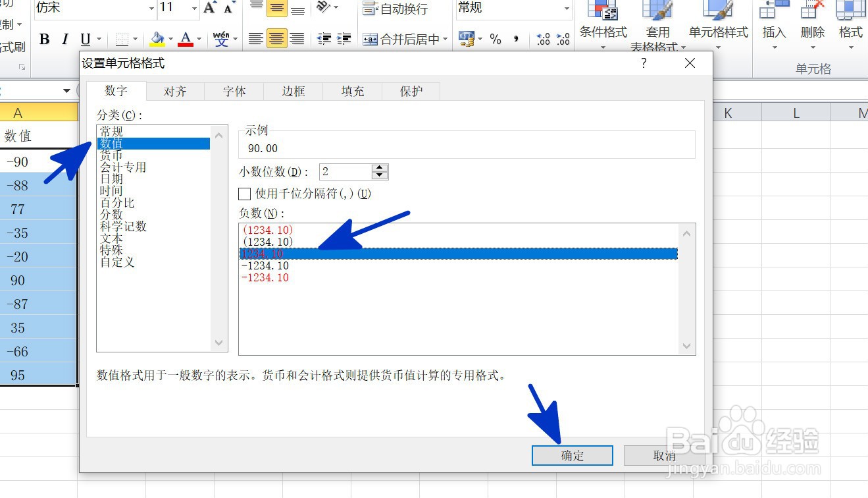Expand the underline style dropdown arrow
The image size is (868, 498).
(x=99, y=40)
